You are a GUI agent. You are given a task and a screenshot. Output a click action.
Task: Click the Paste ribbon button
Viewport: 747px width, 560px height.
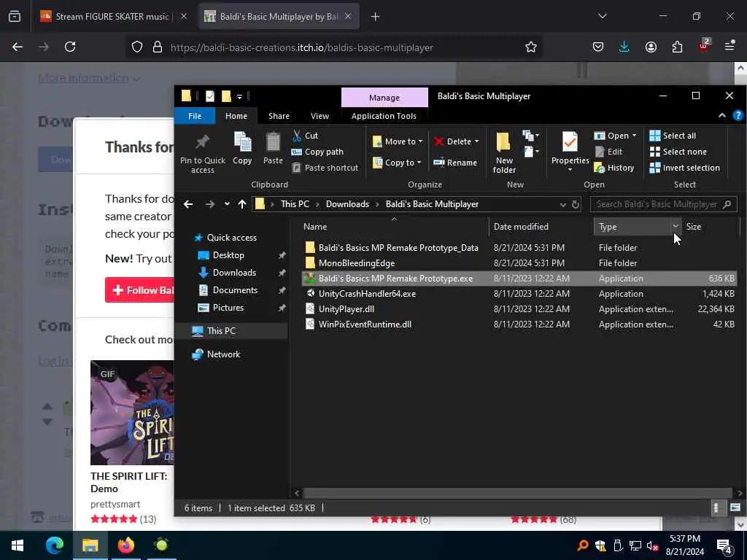point(273,148)
